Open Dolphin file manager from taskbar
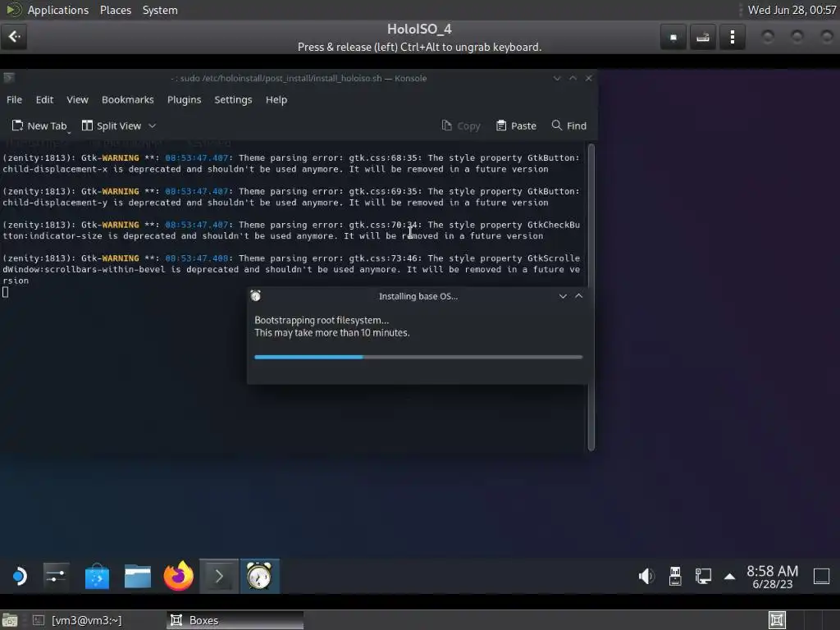 point(138,577)
